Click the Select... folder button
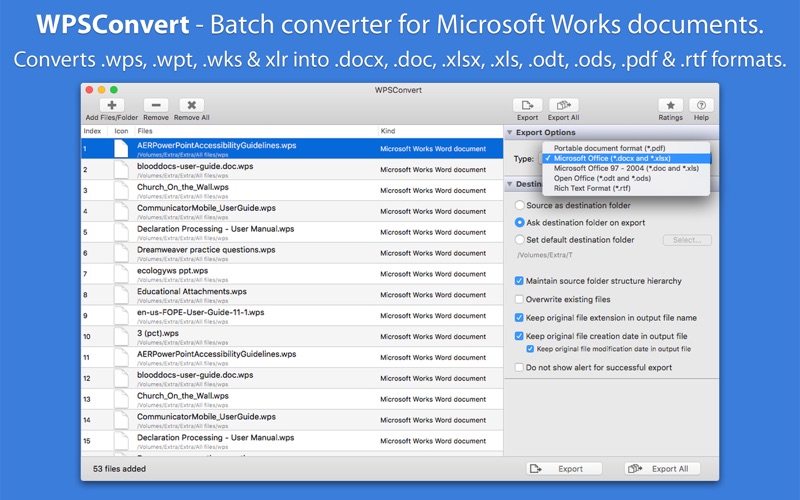The height and width of the screenshot is (500, 800). click(x=687, y=240)
